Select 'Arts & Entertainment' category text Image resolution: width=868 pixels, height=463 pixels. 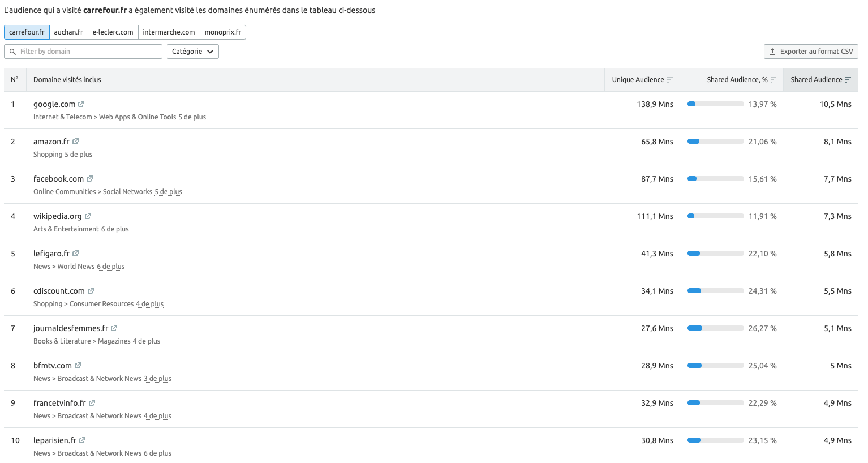point(66,229)
